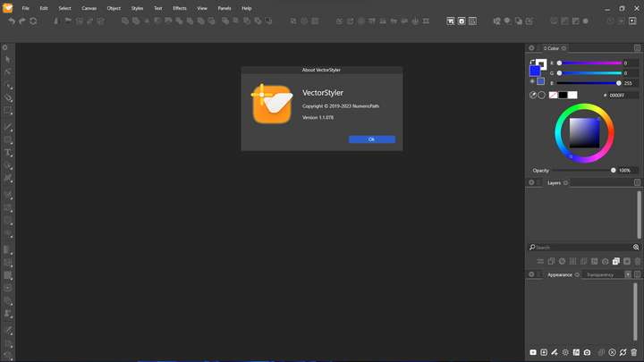Screen dimensions: 644x362
Task: Click the Undo arrow in the toolbar
Action: click(12, 21)
